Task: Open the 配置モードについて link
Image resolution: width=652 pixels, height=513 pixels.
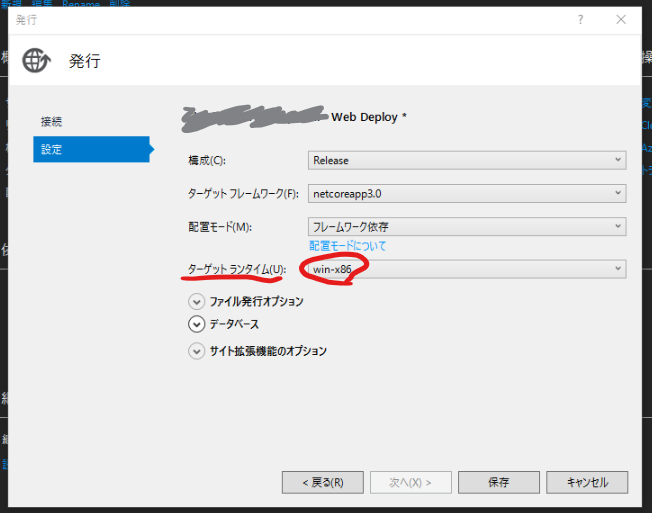Action: pyautogui.click(x=348, y=246)
